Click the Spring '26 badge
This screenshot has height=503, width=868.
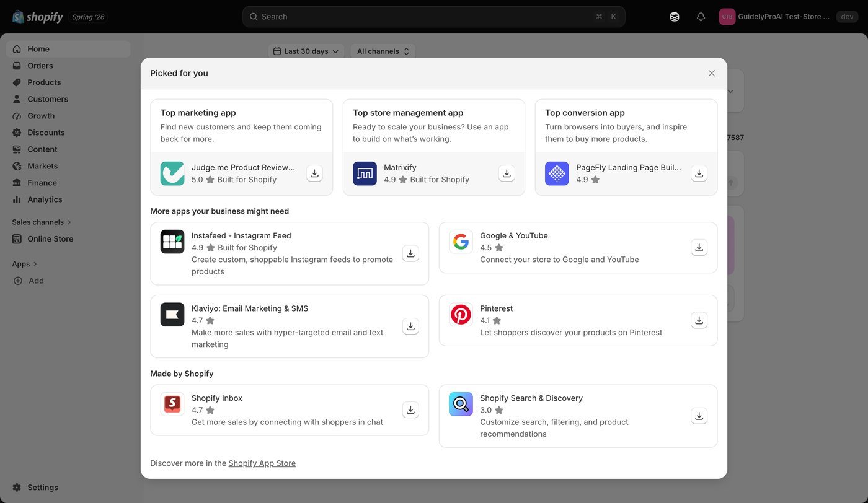[x=88, y=17]
